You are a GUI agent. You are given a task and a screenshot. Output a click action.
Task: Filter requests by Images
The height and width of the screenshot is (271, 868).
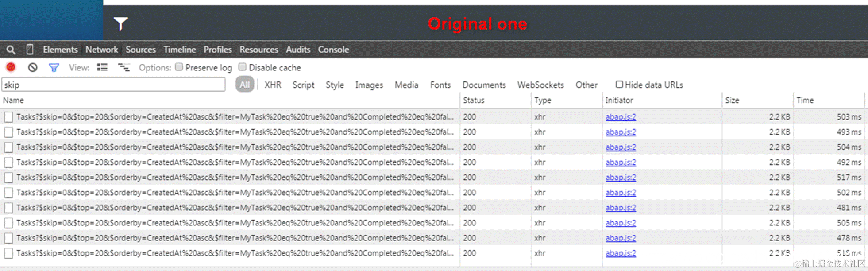pos(369,85)
